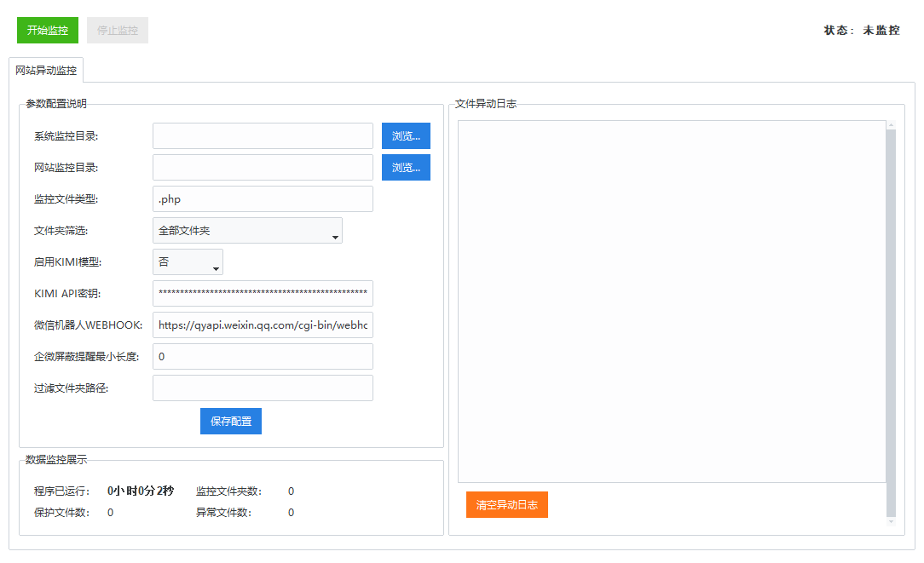The width and height of the screenshot is (924, 563).
Task: Click the 文件异动日志 group title
Action: 486,104
